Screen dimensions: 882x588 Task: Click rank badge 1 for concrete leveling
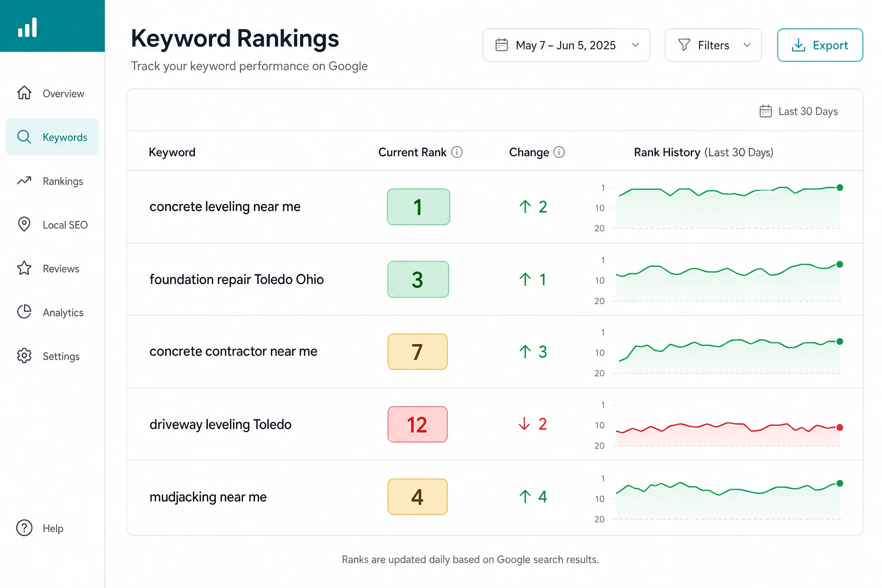(418, 207)
